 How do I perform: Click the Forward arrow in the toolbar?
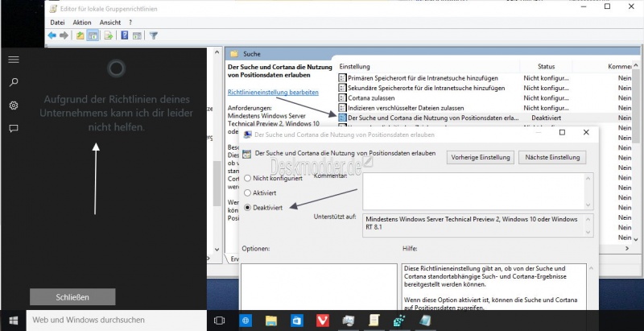coord(64,35)
